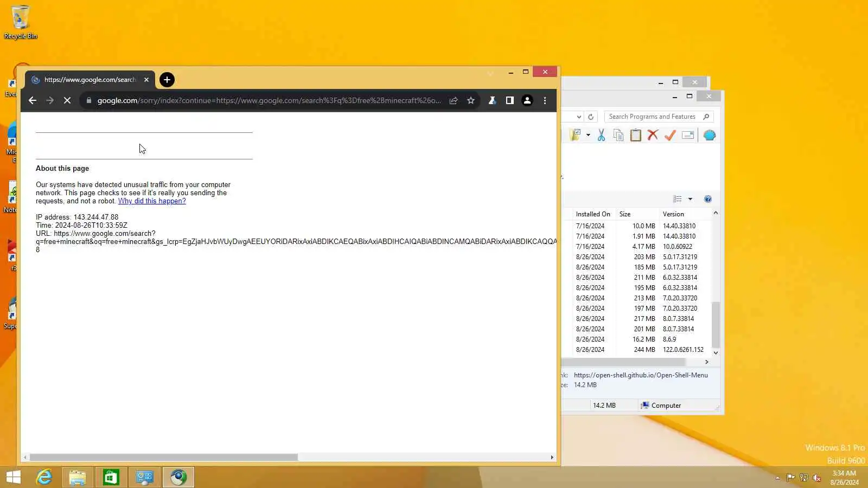Open the Chrome Labs flask icon

click(x=493, y=100)
